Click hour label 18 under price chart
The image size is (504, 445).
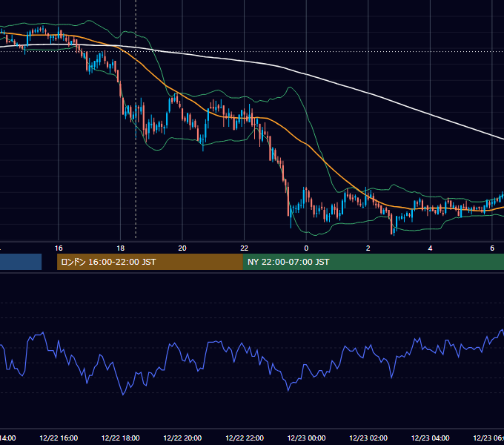click(121, 248)
